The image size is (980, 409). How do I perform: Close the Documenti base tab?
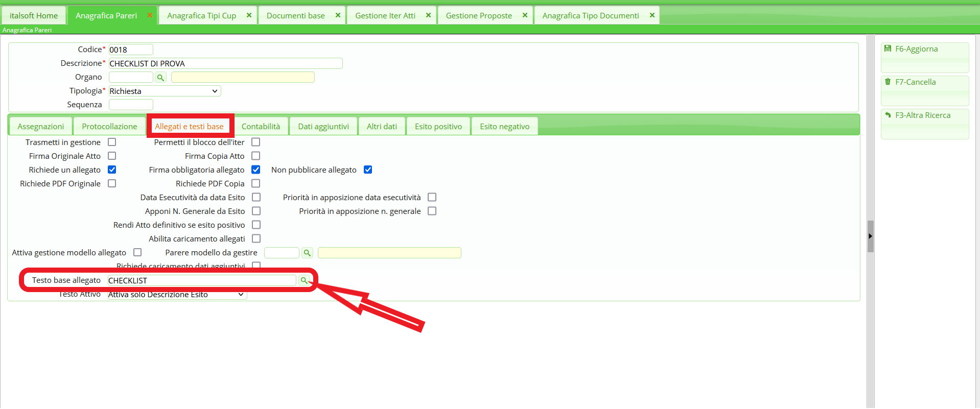point(338,15)
